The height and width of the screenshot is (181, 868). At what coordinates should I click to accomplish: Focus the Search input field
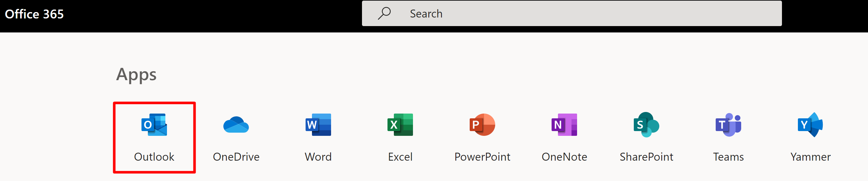coord(572,13)
